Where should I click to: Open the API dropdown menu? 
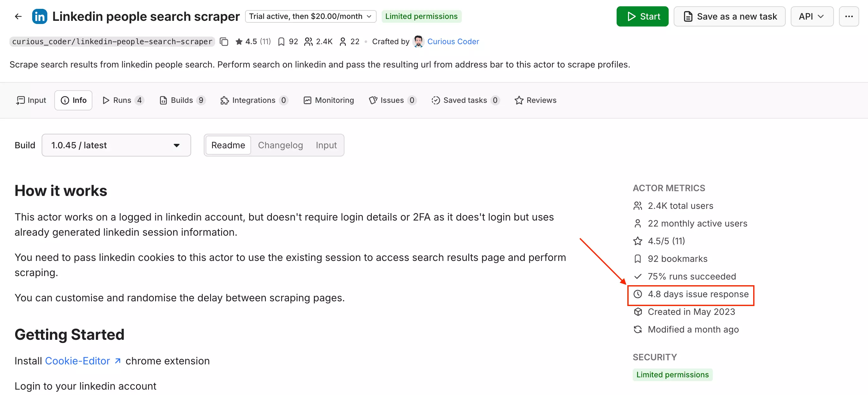tap(812, 16)
